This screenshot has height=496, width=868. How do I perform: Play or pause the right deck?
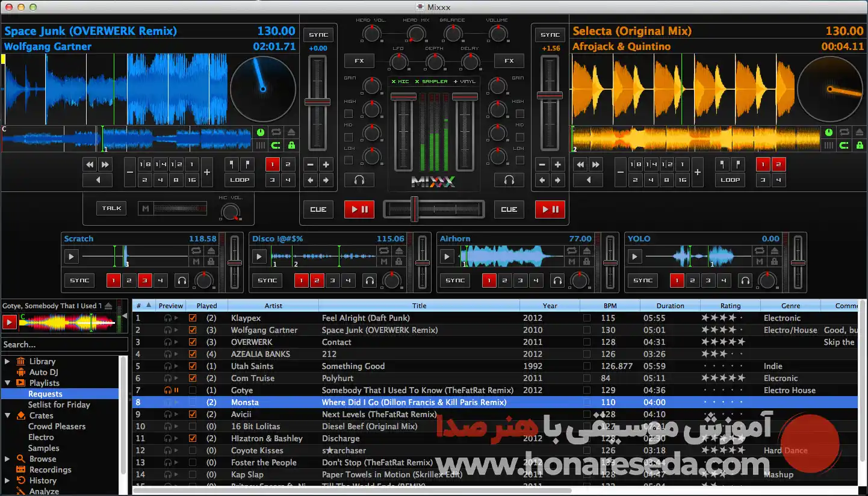[x=550, y=209]
